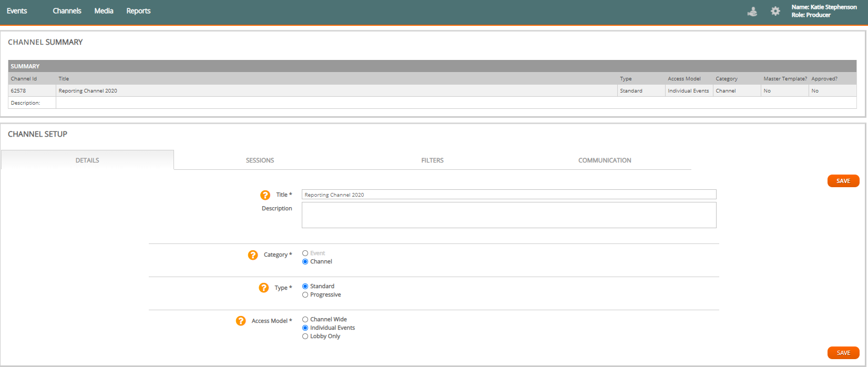The width and height of the screenshot is (868, 367).
Task: Switch to the Details tab
Action: (87, 160)
